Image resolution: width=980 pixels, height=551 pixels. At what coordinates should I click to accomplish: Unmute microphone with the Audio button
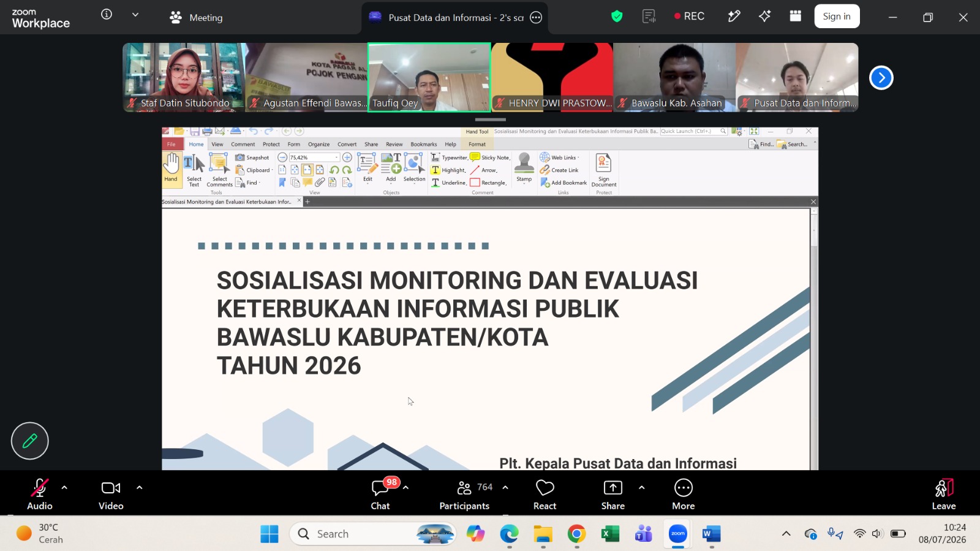tap(40, 495)
